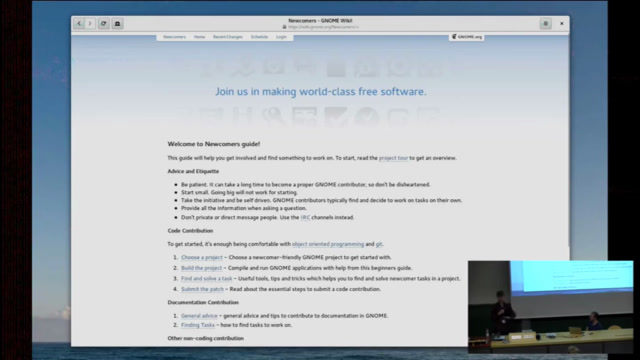Follow the 'project tour' link
The height and width of the screenshot is (360, 640).
tap(393, 158)
